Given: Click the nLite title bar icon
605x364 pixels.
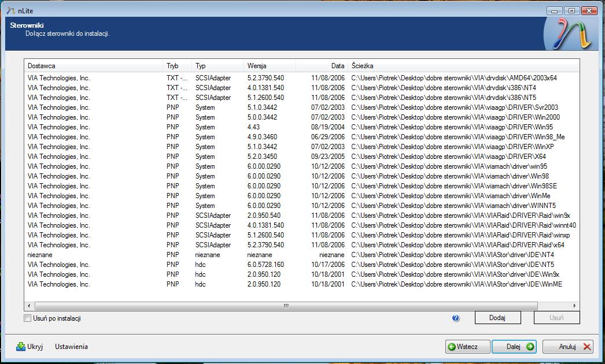Looking at the screenshot, I should coord(11,11).
